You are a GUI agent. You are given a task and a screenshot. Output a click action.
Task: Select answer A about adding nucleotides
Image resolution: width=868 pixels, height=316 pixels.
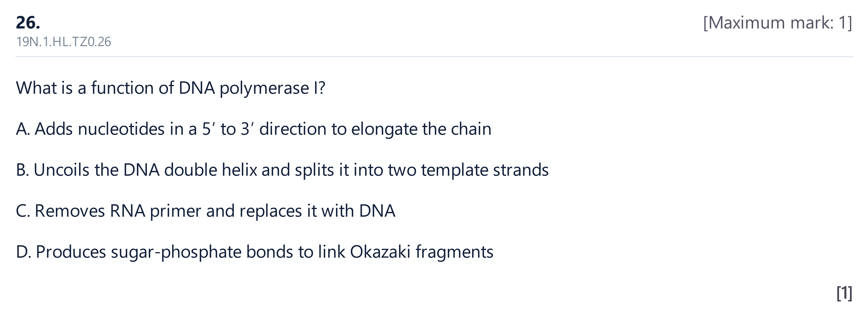(x=253, y=129)
